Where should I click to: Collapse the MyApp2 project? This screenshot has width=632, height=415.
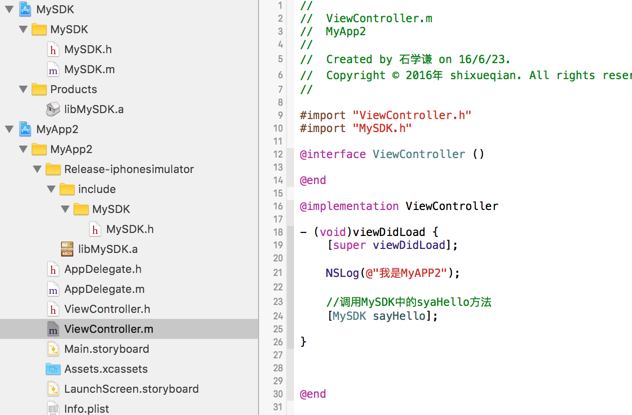pos(9,129)
